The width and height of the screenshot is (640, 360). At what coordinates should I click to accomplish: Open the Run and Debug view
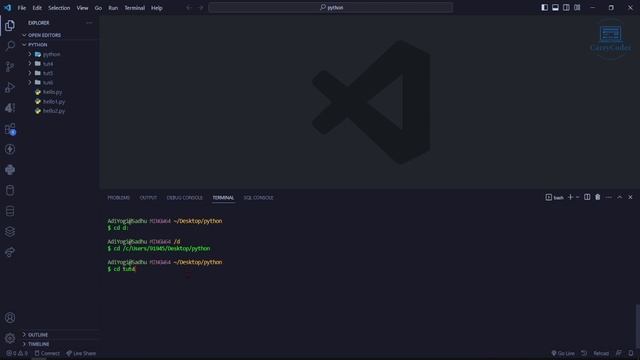(x=10, y=87)
